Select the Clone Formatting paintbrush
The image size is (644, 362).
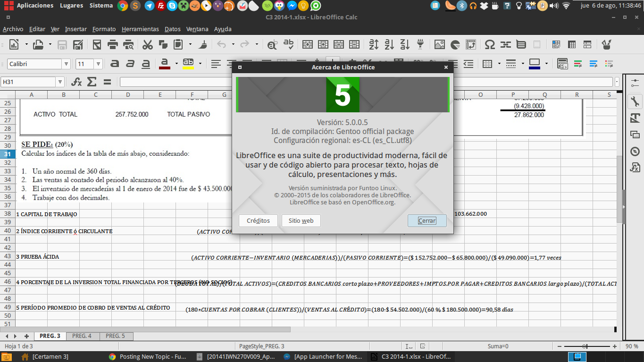[203, 45]
